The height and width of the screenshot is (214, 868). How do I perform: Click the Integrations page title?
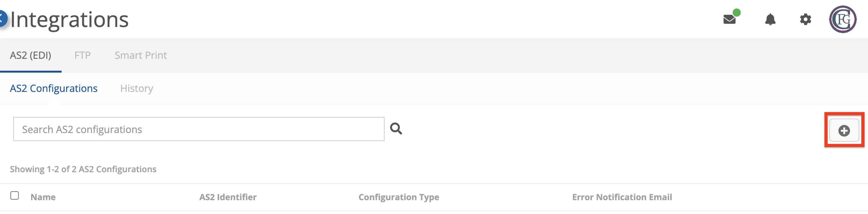tap(69, 19)
